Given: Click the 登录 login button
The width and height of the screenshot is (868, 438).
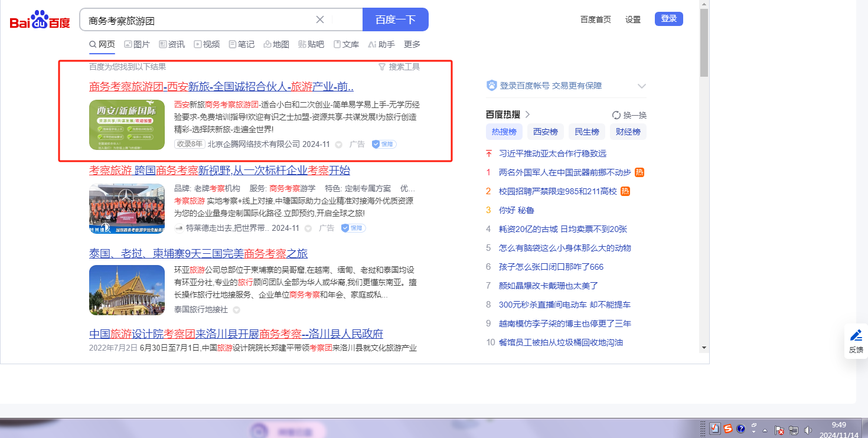Looking at the screenshot, I should point(668,19).
